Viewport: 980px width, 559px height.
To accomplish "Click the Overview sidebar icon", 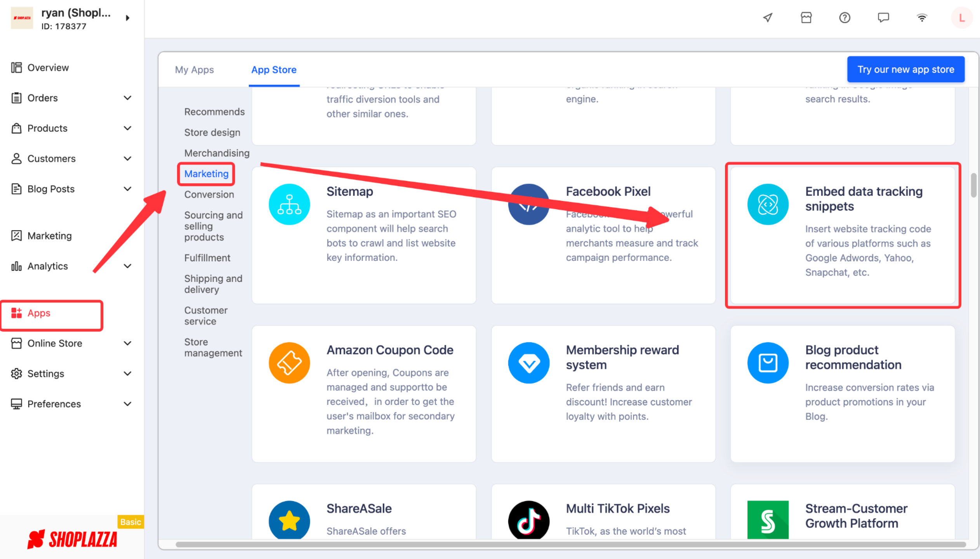I will (16, 68).
